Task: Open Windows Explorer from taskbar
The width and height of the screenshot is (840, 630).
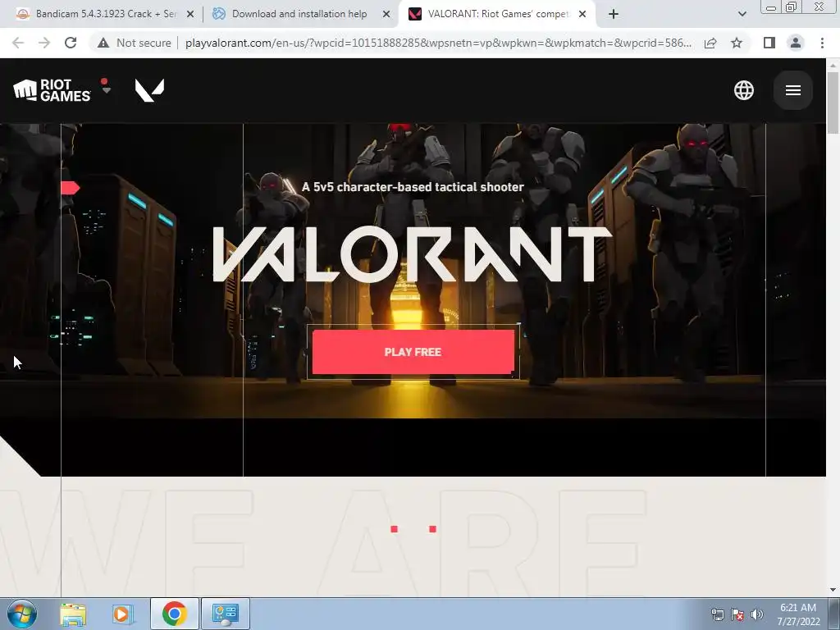Action: point(73,614)
